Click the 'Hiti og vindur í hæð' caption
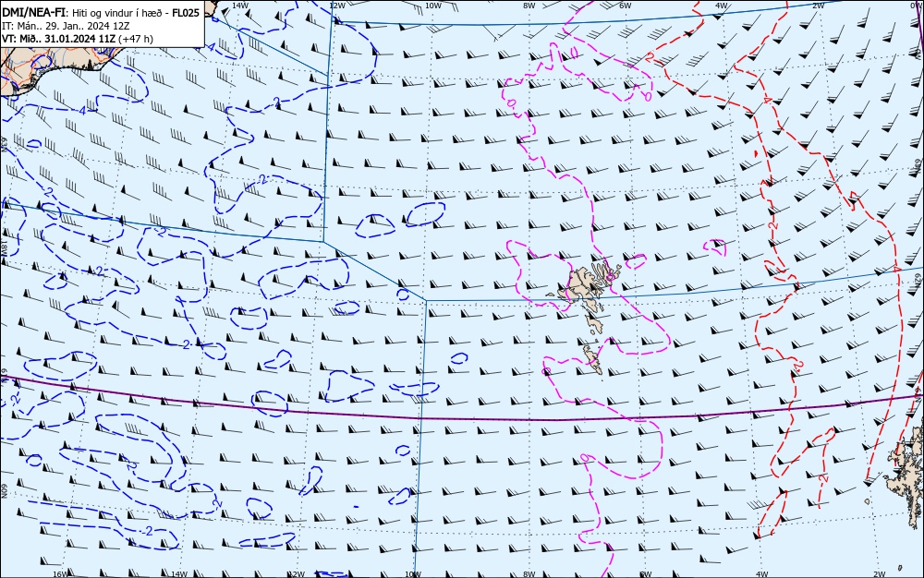924x578 pixels. 117,13
